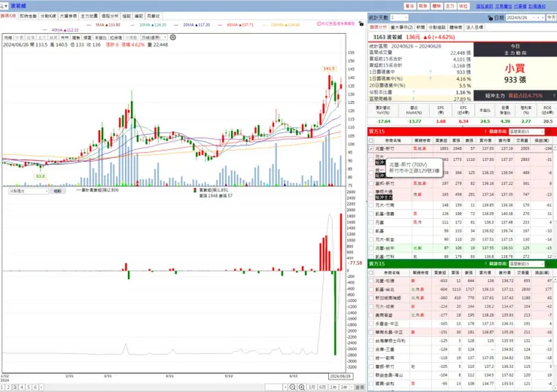Click the 買方15 table scroll-down arrow
The image size is (557, 392).
coord(555,256)
